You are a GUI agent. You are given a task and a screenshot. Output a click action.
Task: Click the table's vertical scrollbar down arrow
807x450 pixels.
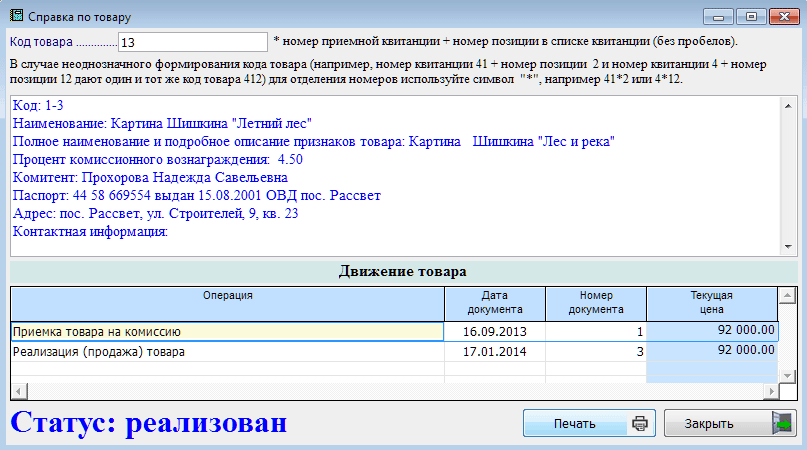[787, 375]
